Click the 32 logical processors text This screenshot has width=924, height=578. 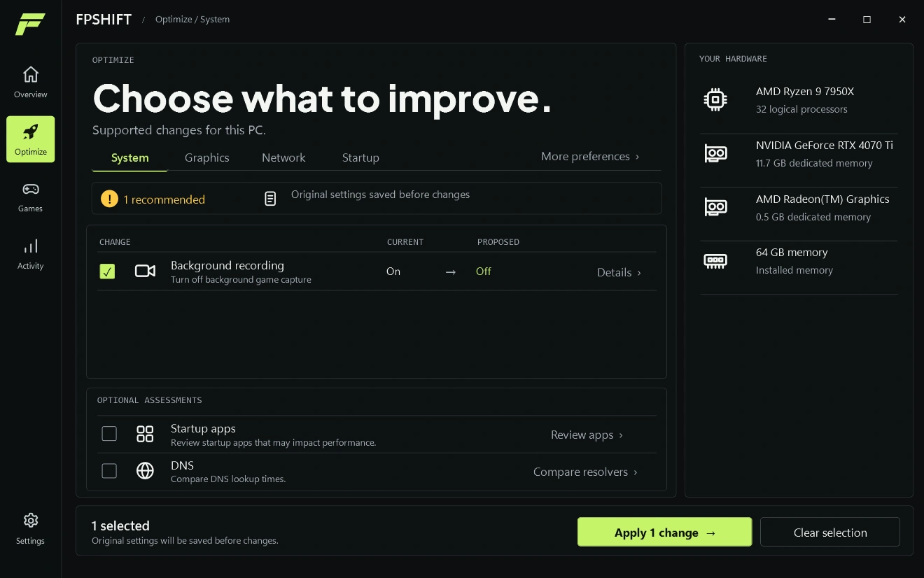pyautogui.click(x=801, y=109)
